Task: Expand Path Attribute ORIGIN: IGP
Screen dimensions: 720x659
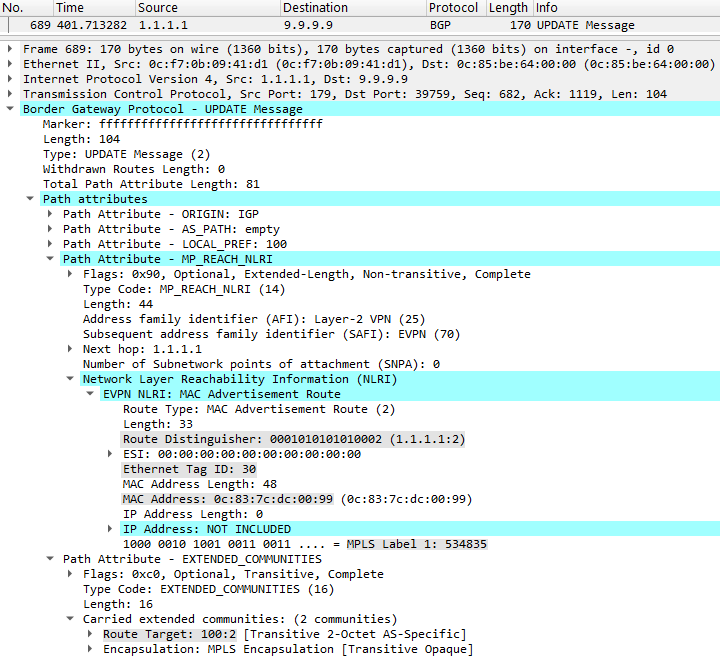Action: click(x=50, y=214)
